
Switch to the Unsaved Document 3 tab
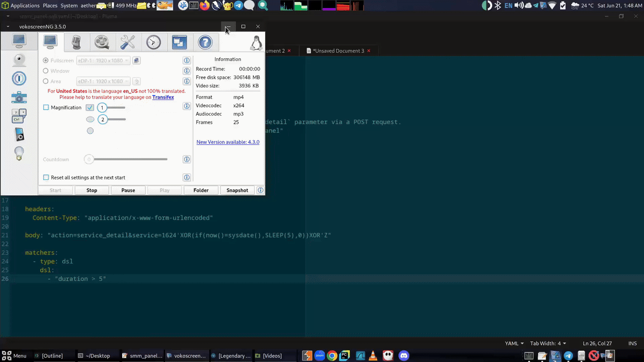pyautogui.click(x=339, y=51)
